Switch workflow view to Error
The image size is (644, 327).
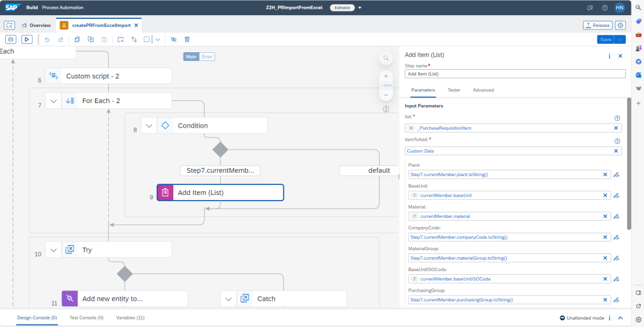pos(207,57)
